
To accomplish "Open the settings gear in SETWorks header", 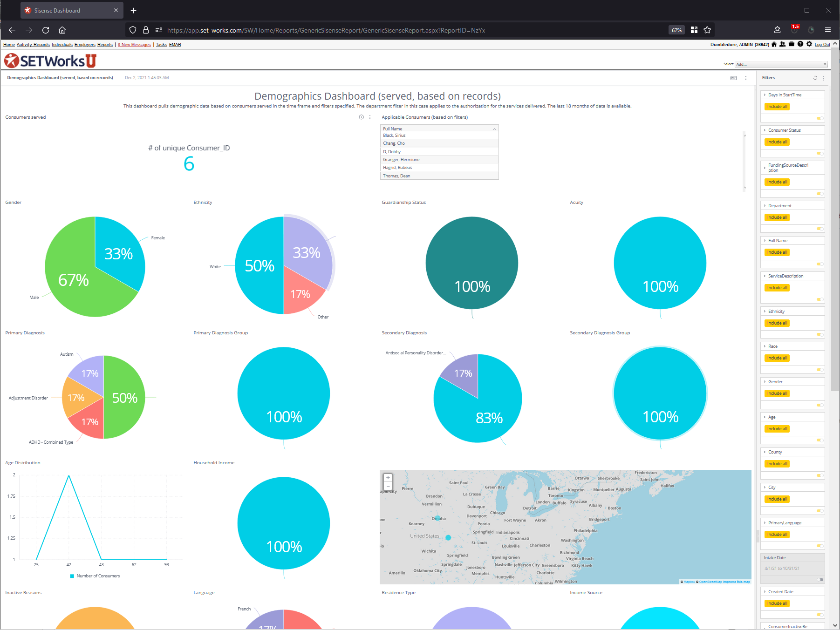I will pos(809,44).
